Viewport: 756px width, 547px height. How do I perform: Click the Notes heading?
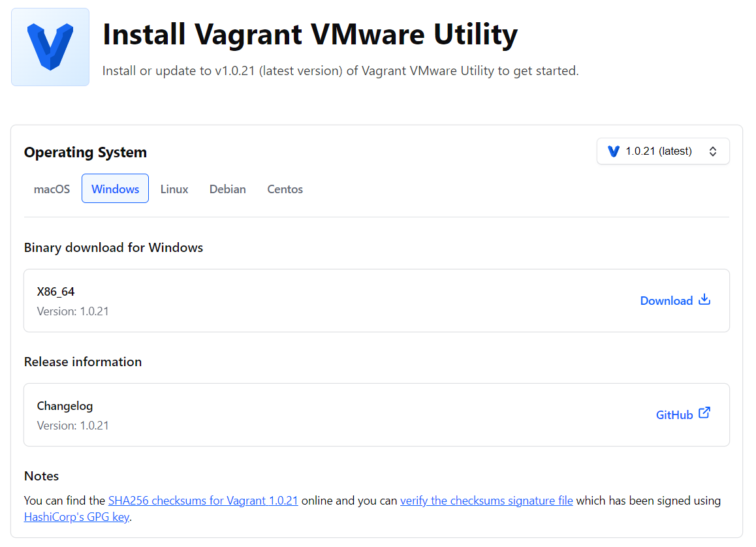point(42,476)
